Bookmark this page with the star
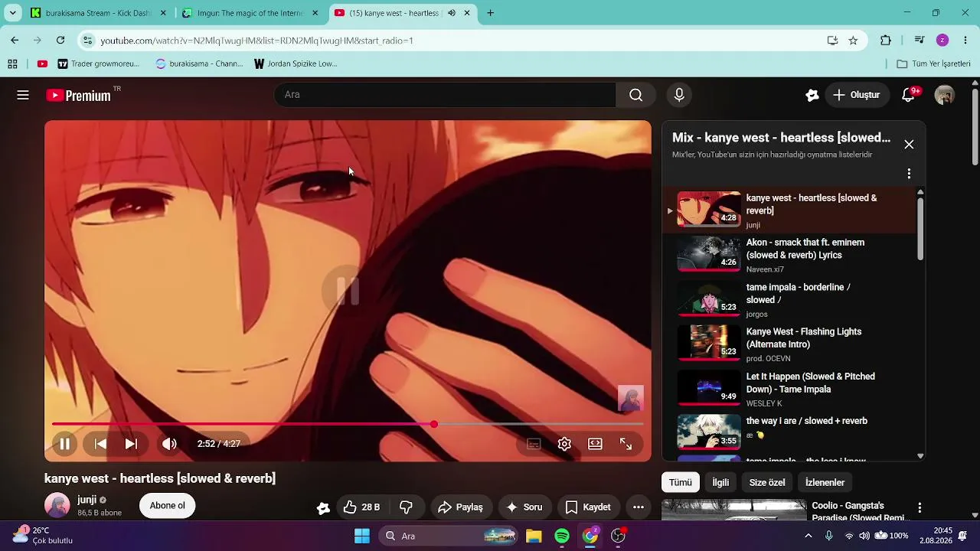The width and height of the screenshot is (980, 551). click(x=853, y=41)
